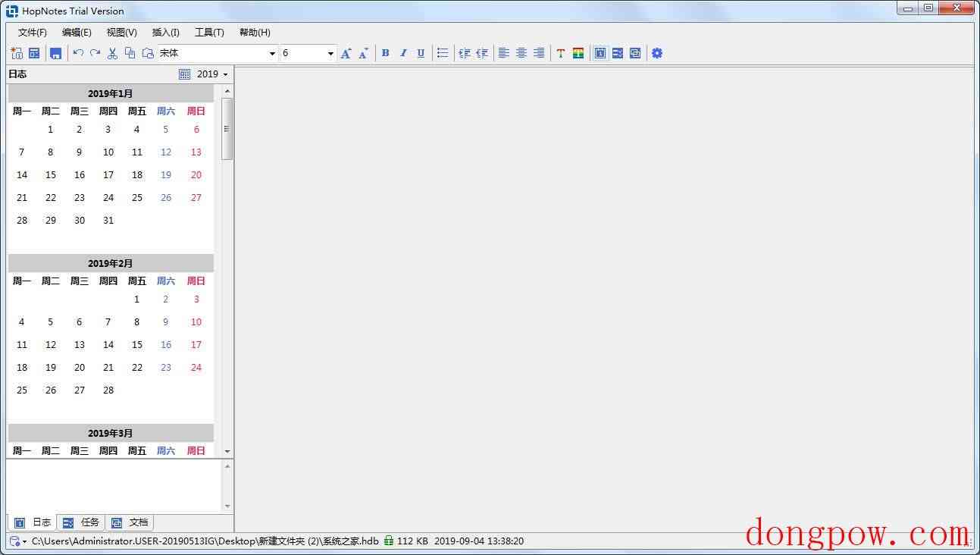Toggle italic formatting
The image size is (980, 555).
(403, 53)
